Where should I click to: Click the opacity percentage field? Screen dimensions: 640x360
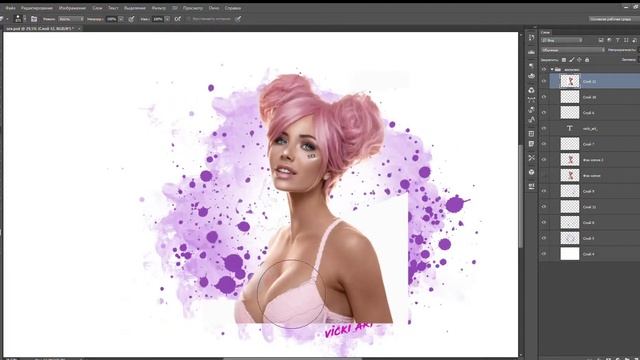(x=111, y=19)
